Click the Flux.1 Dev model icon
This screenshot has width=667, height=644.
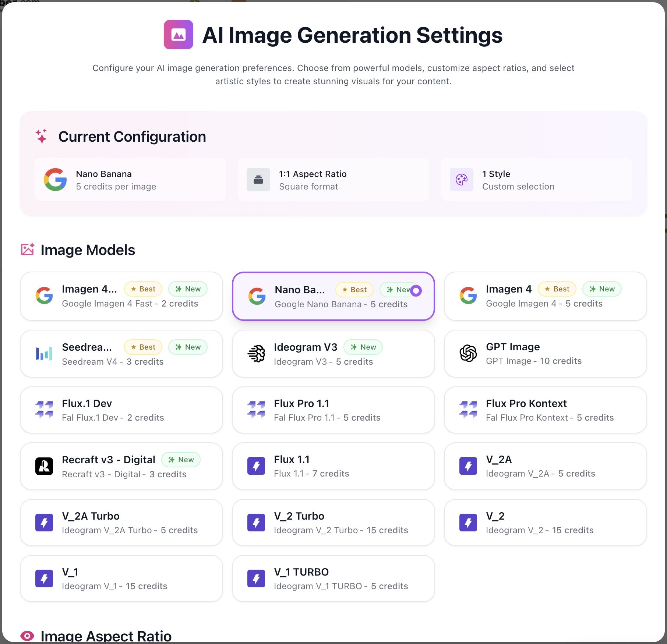(x=44, y=410)
